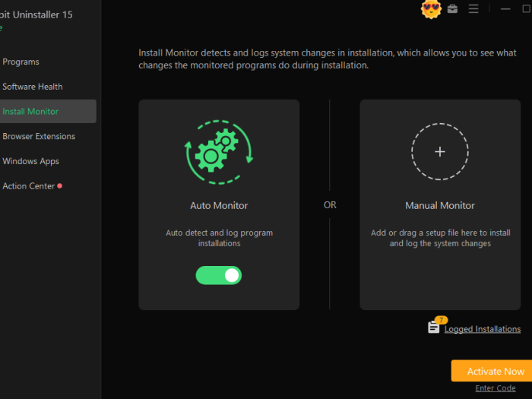Viewport: 532px width, 399px height.
Task: Open the hamburger main menu
Action: tap(473, 9)
